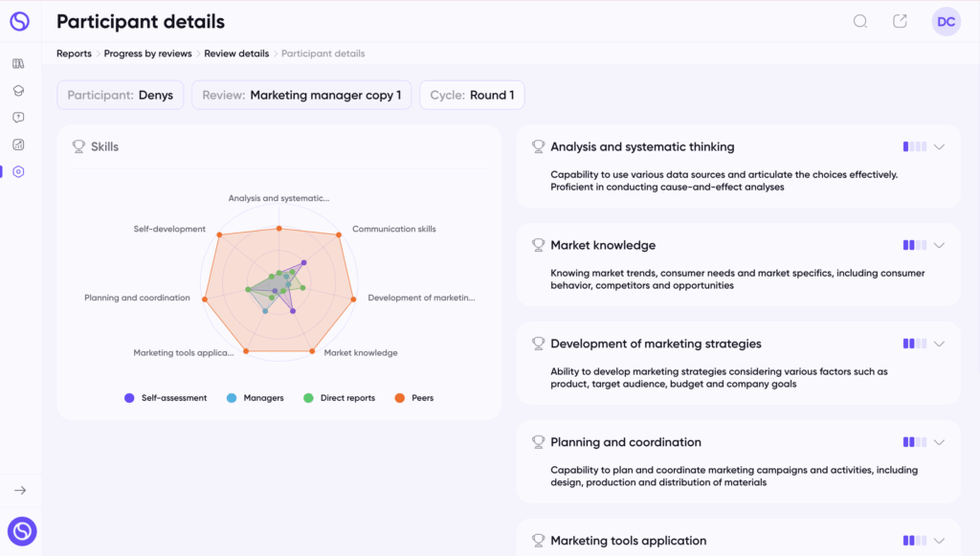Open the reports chart sidebar icon
This screenshot has height=556, width=980.
[x=18, y=145]
